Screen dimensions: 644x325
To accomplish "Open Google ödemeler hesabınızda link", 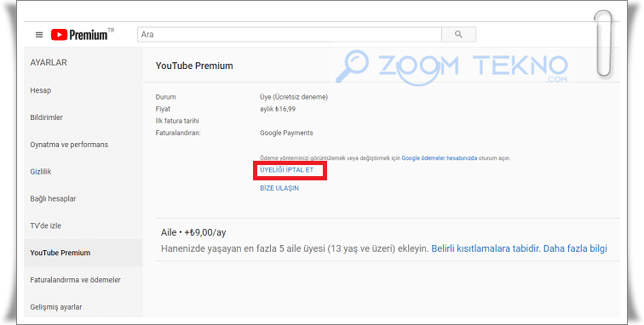I will coord(440,158).
